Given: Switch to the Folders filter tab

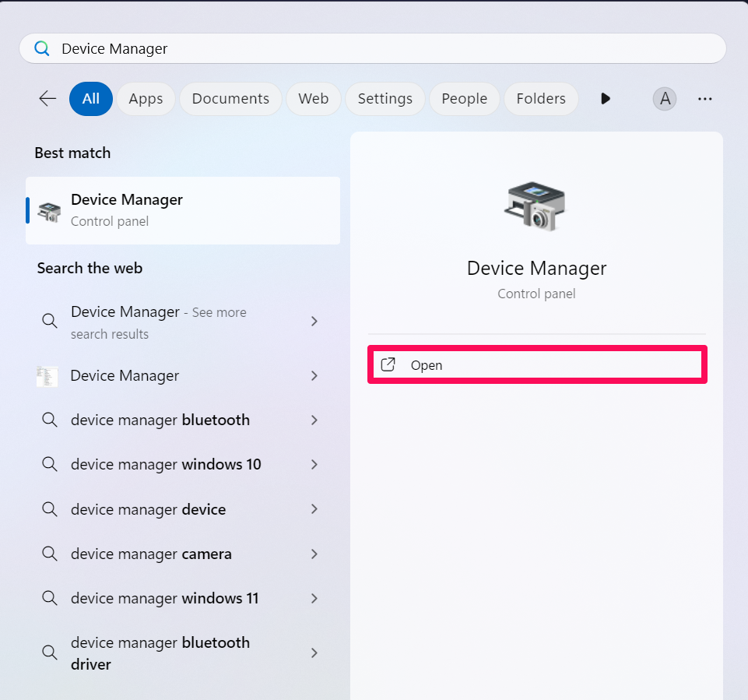Looking at the screenshot, I should coord(541,99).
